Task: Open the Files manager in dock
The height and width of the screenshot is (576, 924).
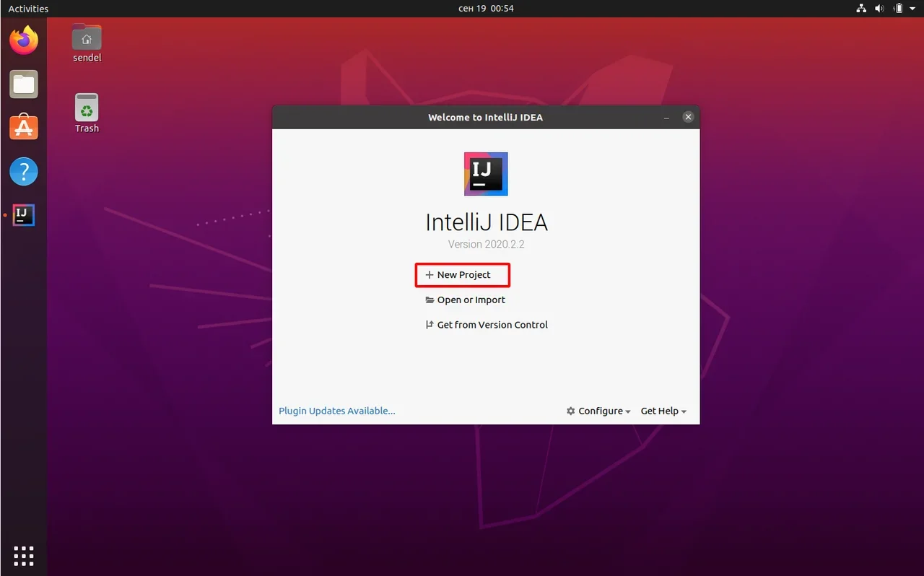Action: [24, 84]
